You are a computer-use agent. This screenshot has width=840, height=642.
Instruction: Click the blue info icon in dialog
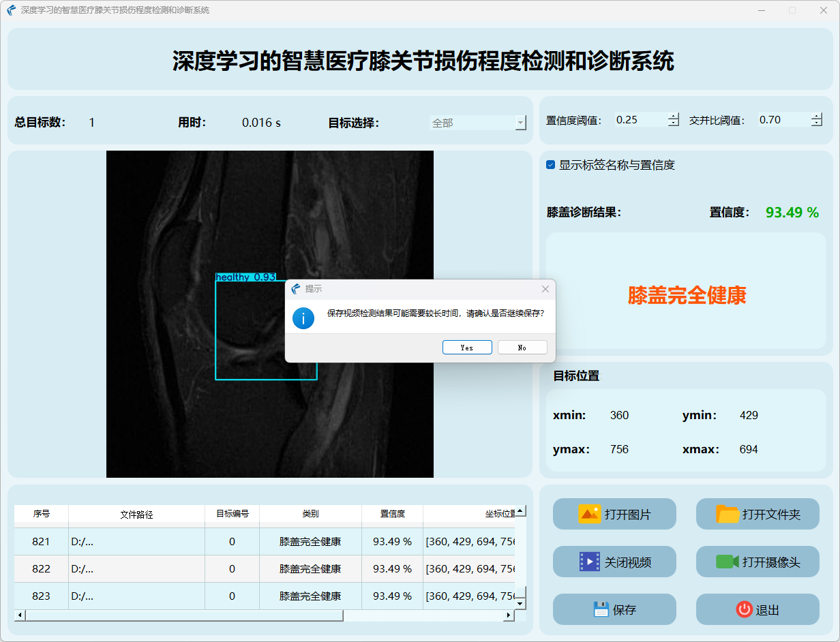click(x=303, y=318)
